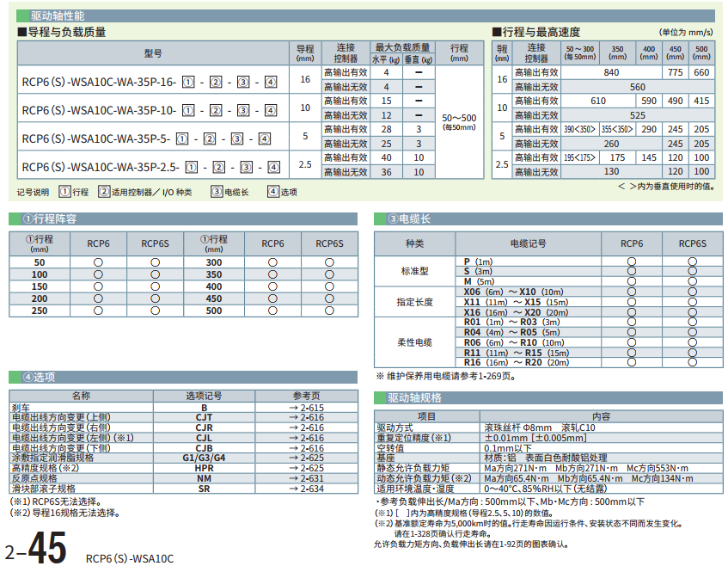Click cable code M (5m)
The image size is (728, 566).
click(x=479, y=281)
